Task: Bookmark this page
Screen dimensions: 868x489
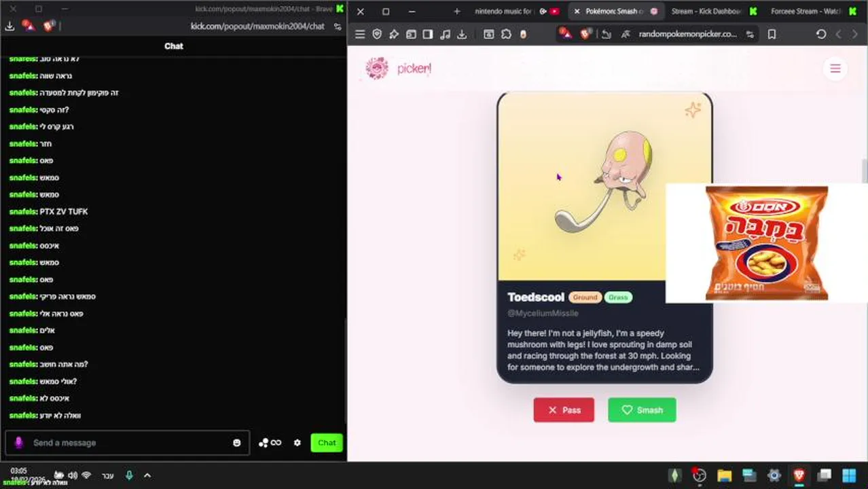Action: tap(772, 34)
